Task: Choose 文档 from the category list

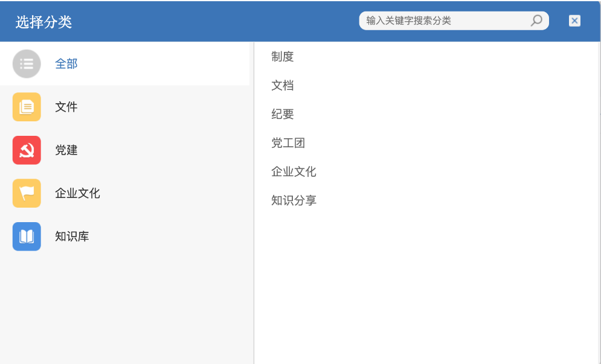Action: (283, 86)
